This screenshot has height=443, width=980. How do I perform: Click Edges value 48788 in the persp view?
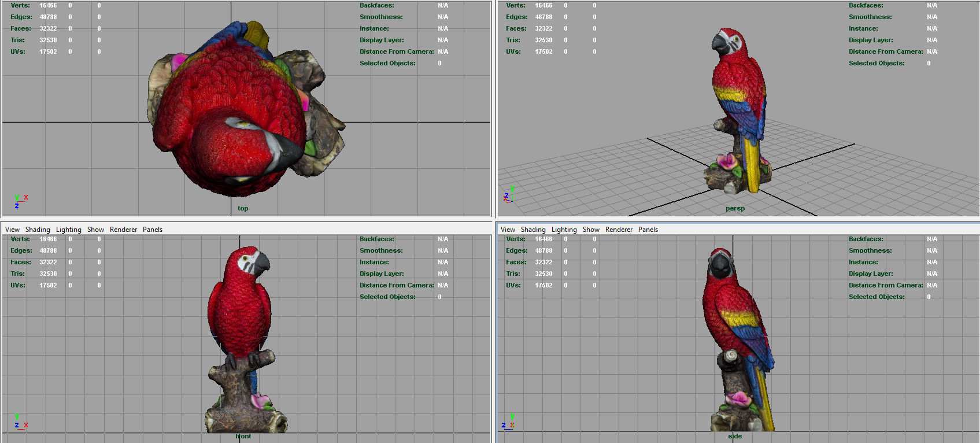[543, 17]
